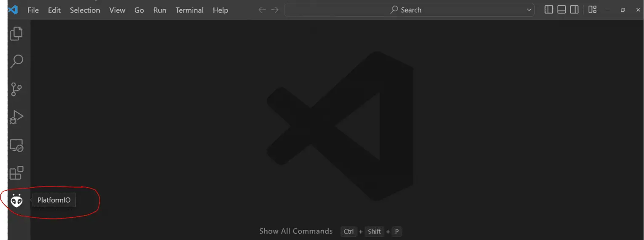Click the VS Code logo icon
This screenshot has width=644, height=240.
(x=13, y=10)
